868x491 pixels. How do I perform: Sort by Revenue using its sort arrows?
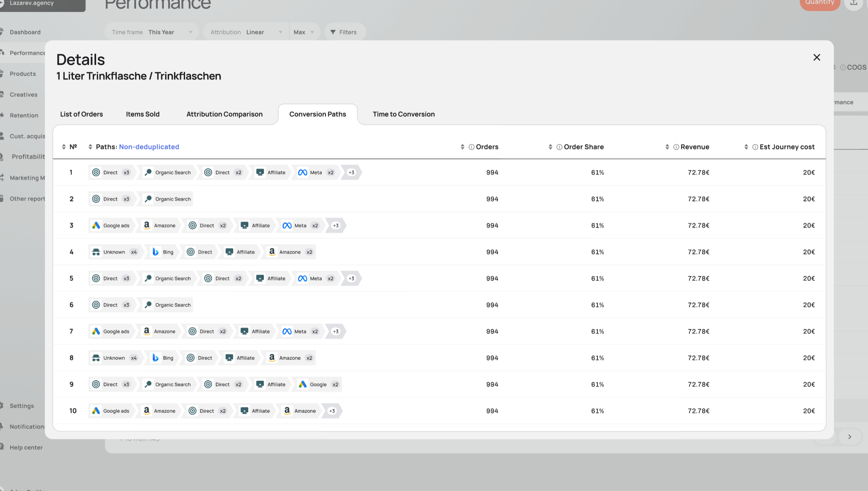coord(667,147)
